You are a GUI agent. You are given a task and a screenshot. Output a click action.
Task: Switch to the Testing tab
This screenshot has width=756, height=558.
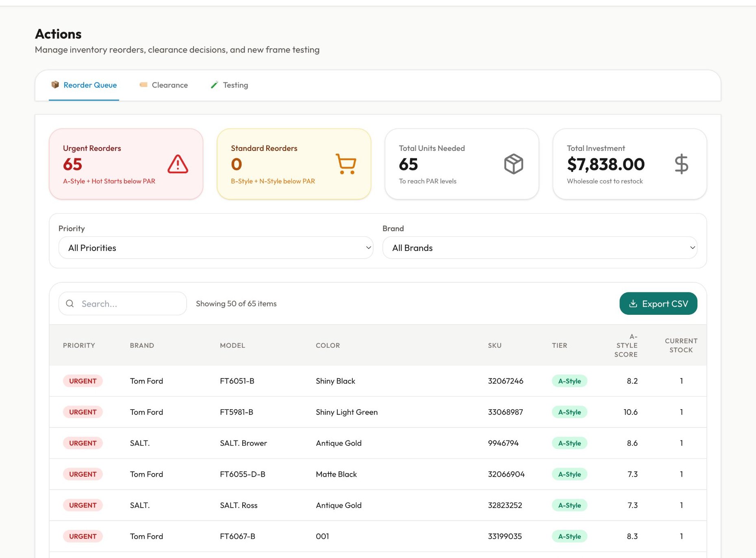(236, 85)
